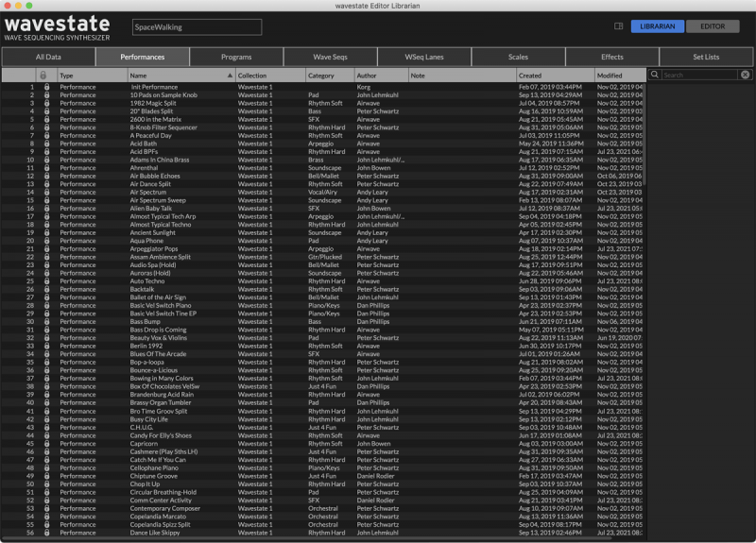Switch to Editor mode
The height and width of the screenshot is (543, 756).
click(713, 26)
